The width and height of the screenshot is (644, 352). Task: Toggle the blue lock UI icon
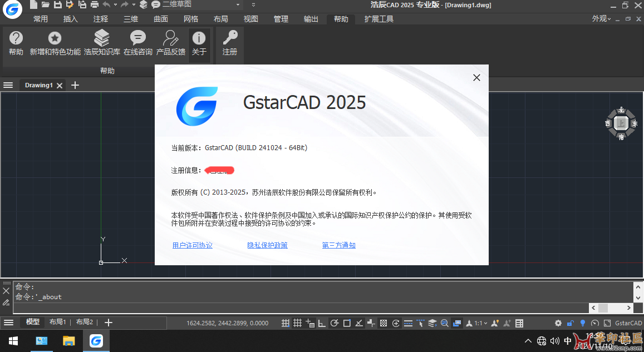coord(570,323)
